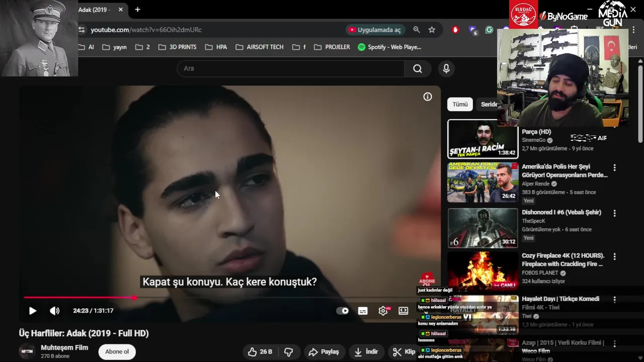The height and width of the screenshot is (362, 644).
Task: Open Spotify Web Player bookmark
Action: (389, 47)
